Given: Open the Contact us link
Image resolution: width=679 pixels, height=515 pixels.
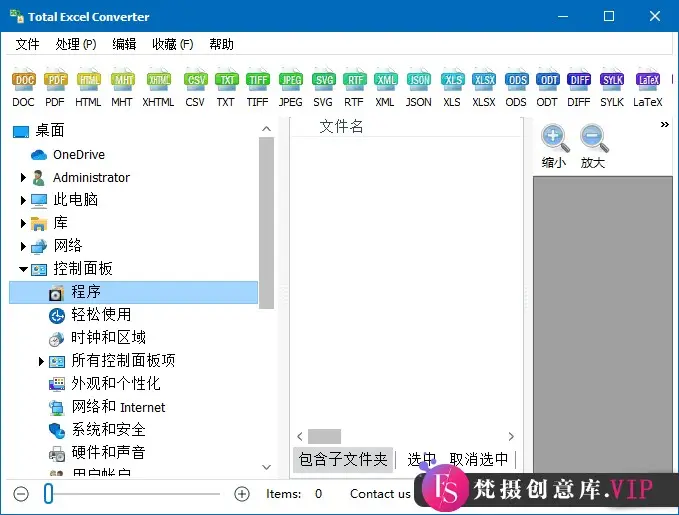Looking at the screenshot, I should pos(380,494).
